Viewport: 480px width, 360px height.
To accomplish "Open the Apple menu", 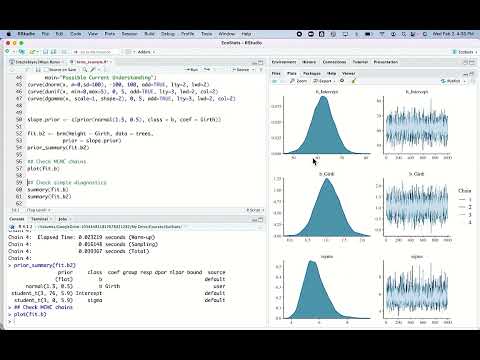I will [9, 34].
